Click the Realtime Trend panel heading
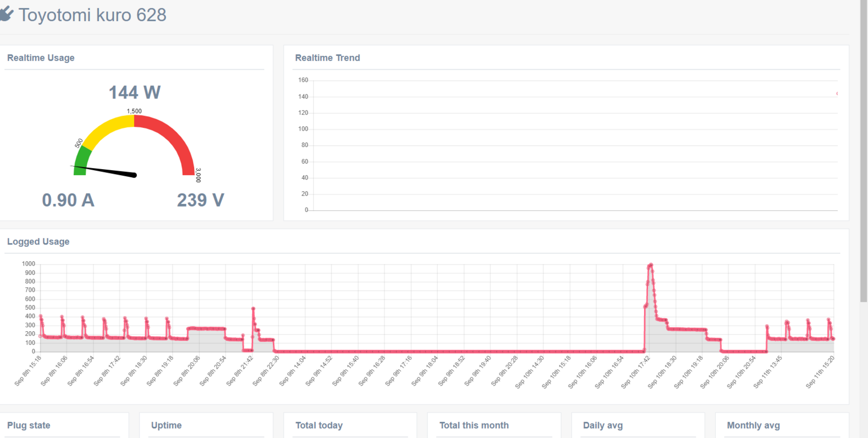The height and width of the screenshot is (438, 868). [327, 58]
